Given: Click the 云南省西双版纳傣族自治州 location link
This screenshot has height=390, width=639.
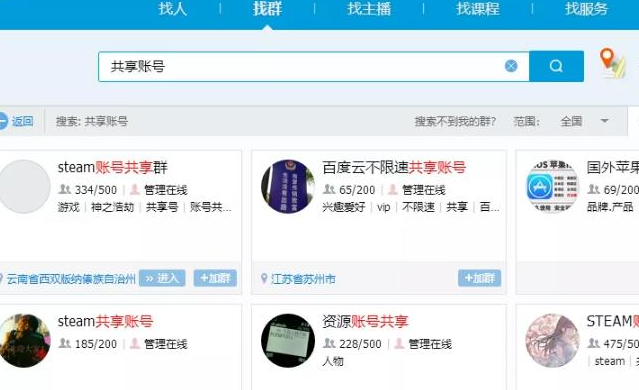Looking at the screenshot, I should pos(71,279).
